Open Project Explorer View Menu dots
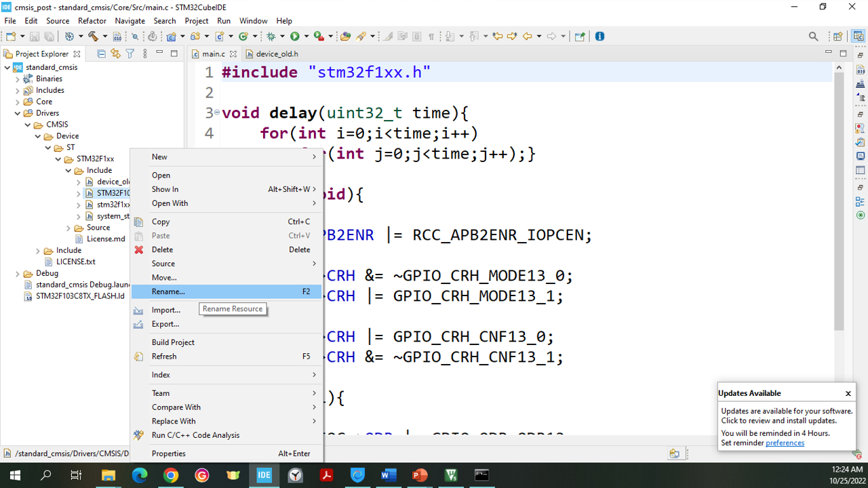This screenshot has width=868, height=488. pos(144,54)
